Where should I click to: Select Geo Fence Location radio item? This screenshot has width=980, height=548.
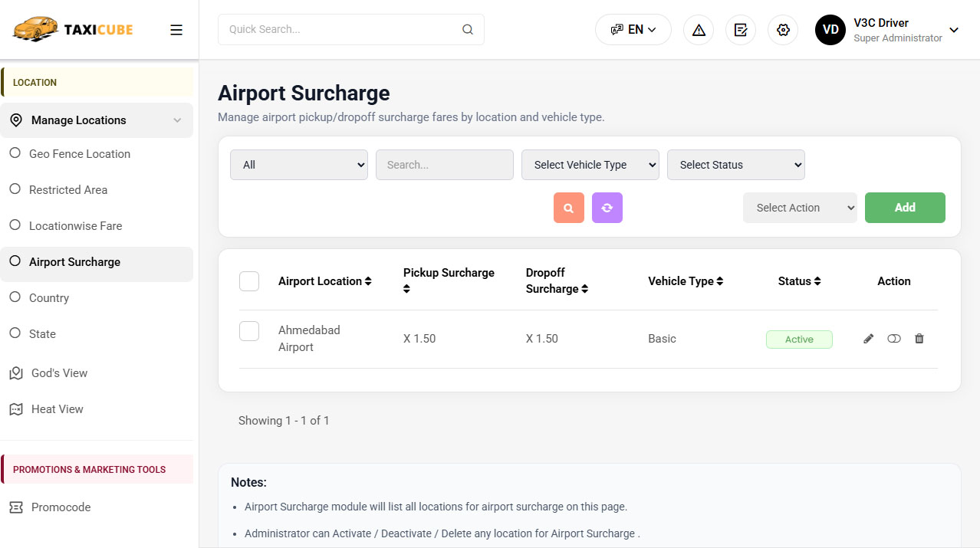(15, 153)
